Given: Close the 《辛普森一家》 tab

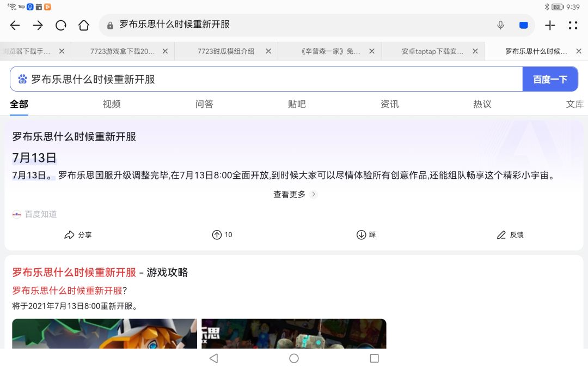Looking at the screenshot, I should click(372, 51).
